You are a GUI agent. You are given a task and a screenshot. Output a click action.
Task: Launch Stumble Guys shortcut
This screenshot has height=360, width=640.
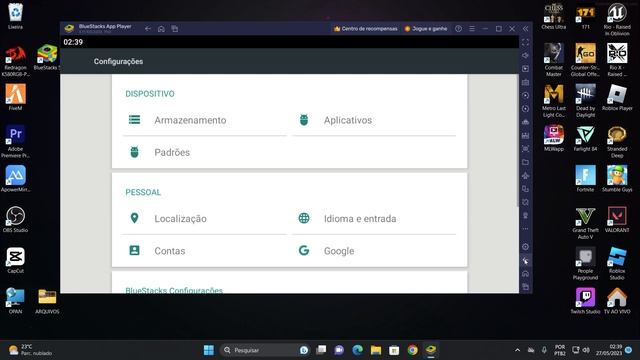(x=617, y=179)
